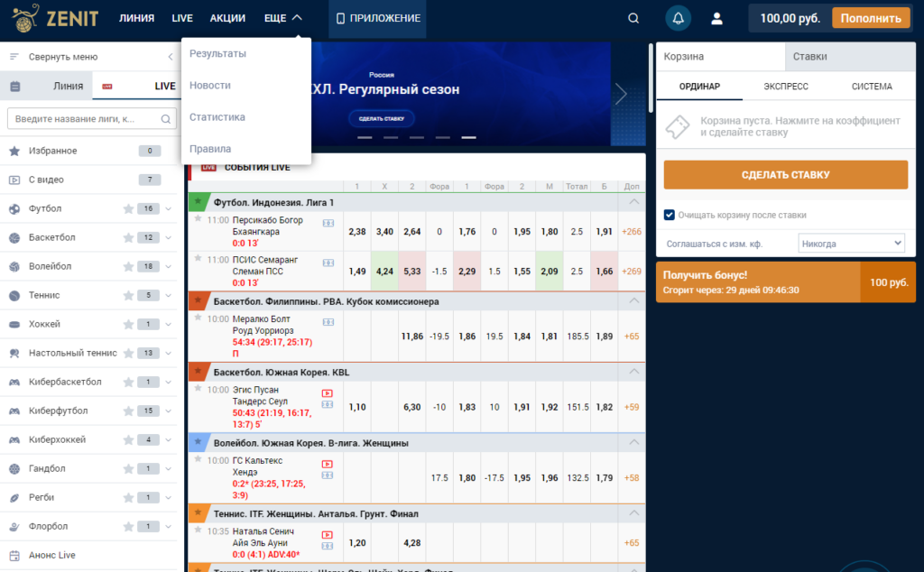Click the last banner slide indicator
924x572 pixels.
(468, 137)
